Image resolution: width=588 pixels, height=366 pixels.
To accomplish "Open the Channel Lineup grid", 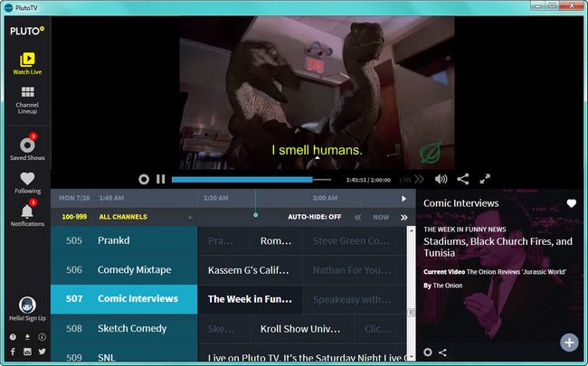I will tap(27, 99).
